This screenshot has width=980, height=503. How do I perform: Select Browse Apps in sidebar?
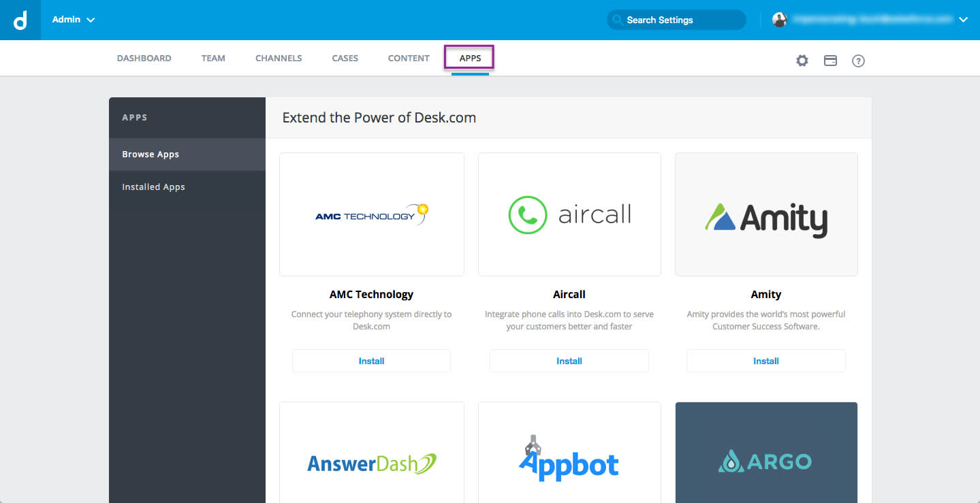click(x=187, y=155)
